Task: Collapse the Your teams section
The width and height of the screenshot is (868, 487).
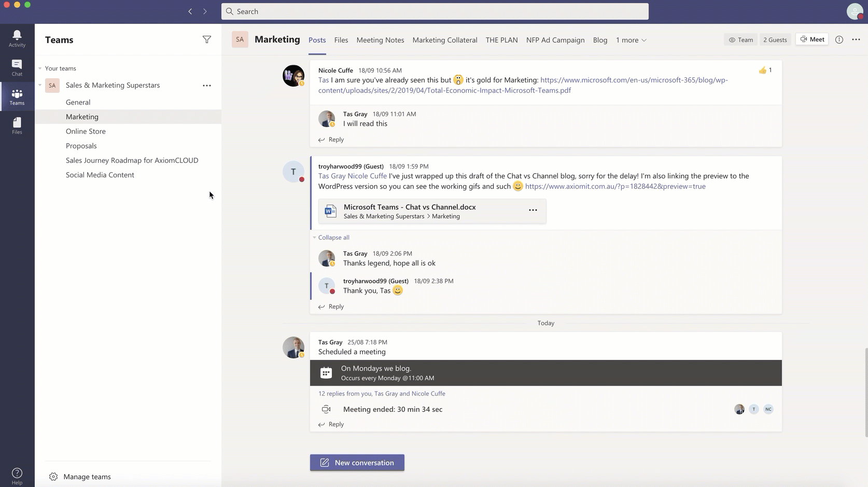Action: [x=40, y=68]
